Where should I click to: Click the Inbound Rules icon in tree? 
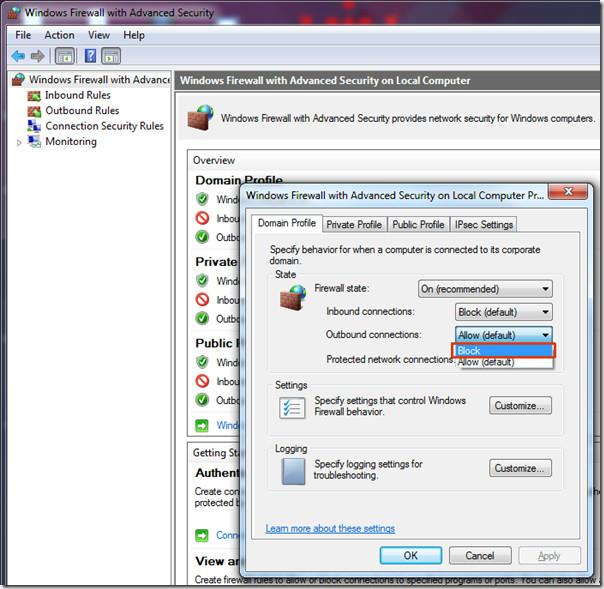(x=34, y=96)
